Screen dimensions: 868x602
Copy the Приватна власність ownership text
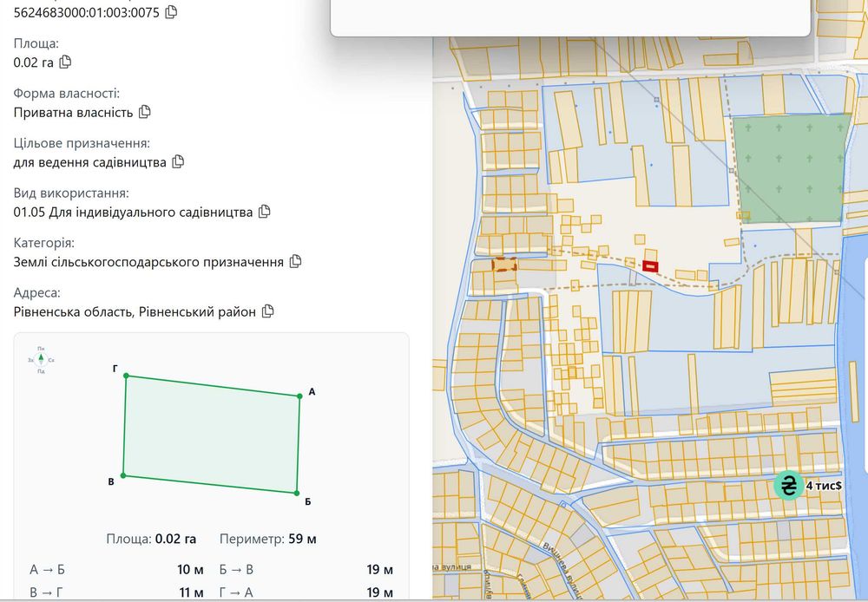click(144, 112)
